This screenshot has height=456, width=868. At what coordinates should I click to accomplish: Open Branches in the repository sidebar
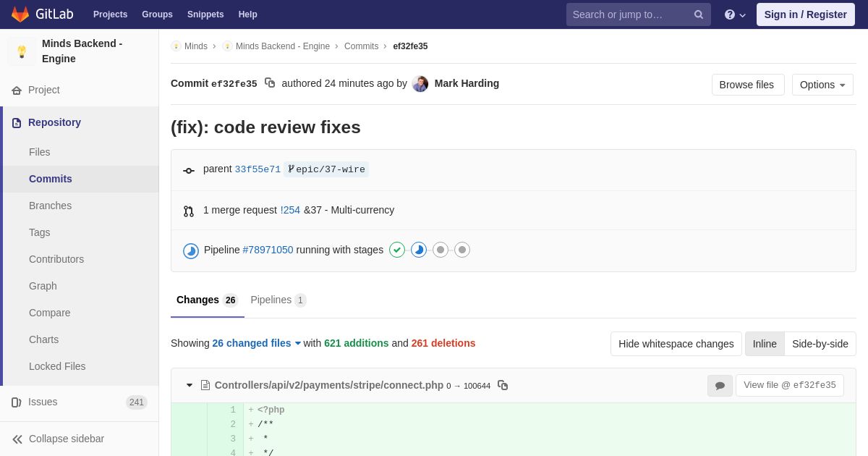coord(50,206)
